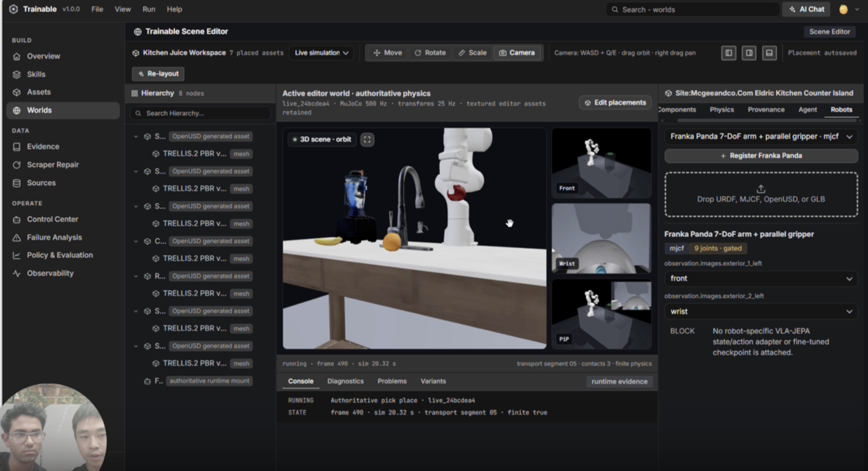
Task: Click the Re-layout button
Action: click(158, 74)
